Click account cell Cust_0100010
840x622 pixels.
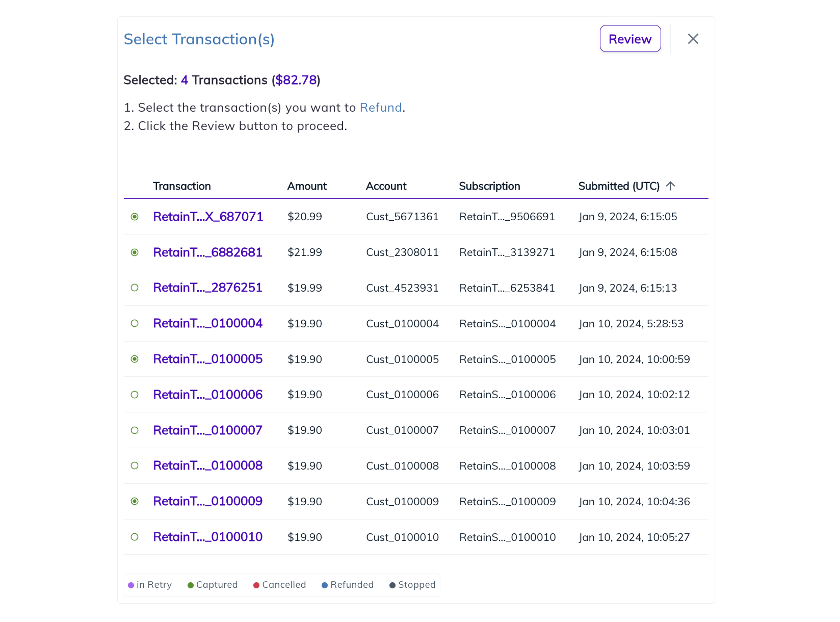pyautogui.click(x=402, y=537)
